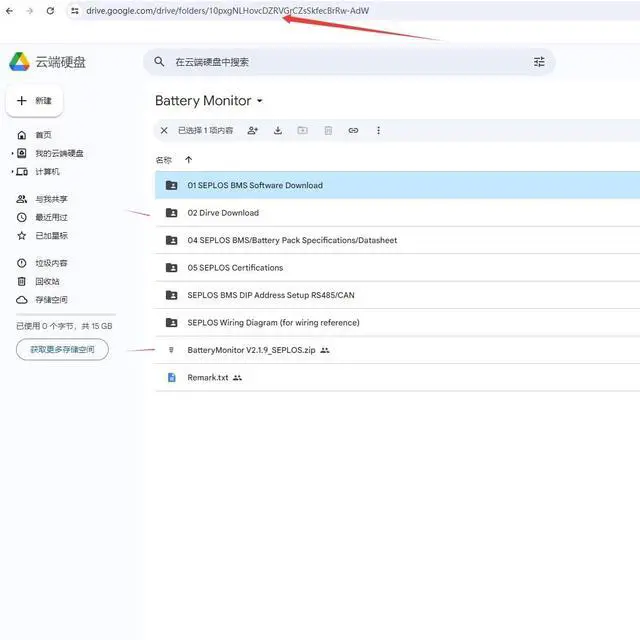Open the three-dot More actions menu
Viewport: 640px width, 640px height.
(378, 130)
